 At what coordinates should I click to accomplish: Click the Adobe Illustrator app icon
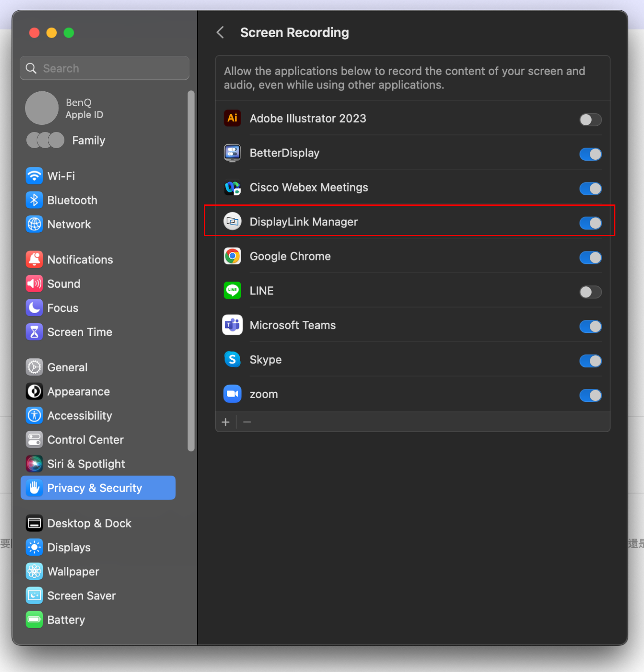tap(232, 119)
